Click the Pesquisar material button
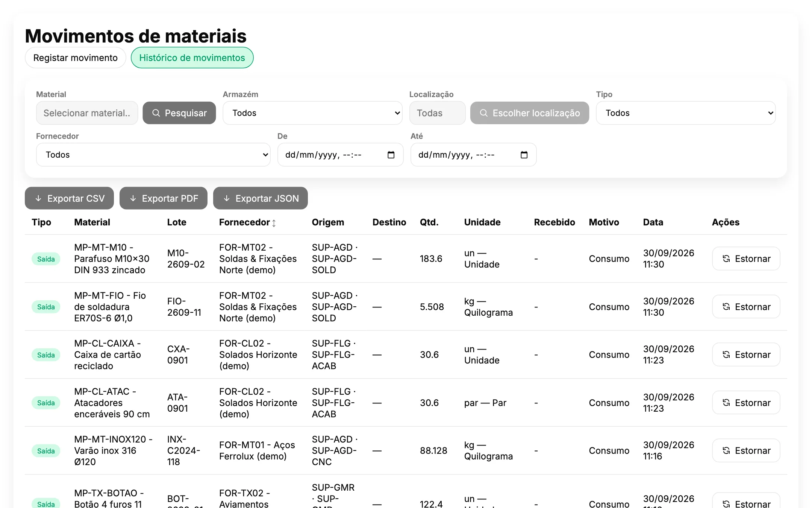Viewport: 812px width, 508px height. 179,113
